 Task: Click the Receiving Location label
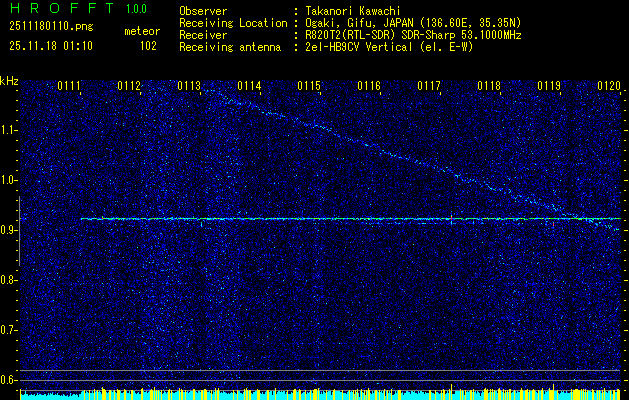pos(233,23)
